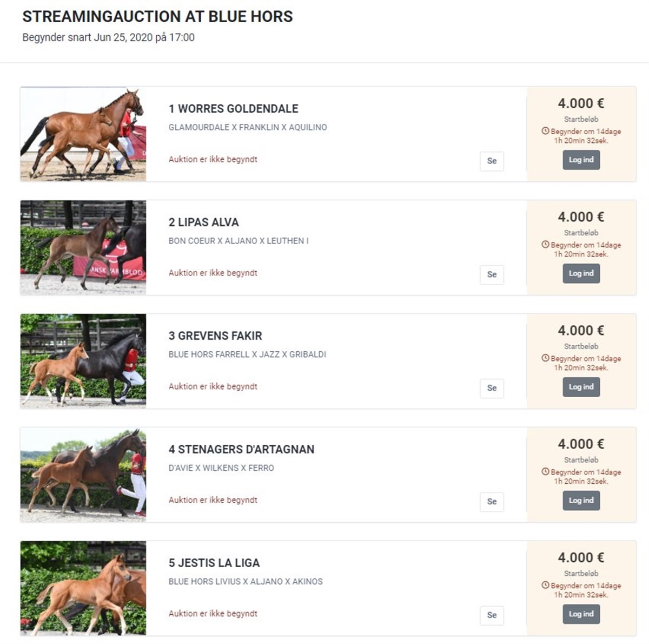View Lipas Alva via Se button
Viewport: 649px width, 644px height.
point(492,274)
